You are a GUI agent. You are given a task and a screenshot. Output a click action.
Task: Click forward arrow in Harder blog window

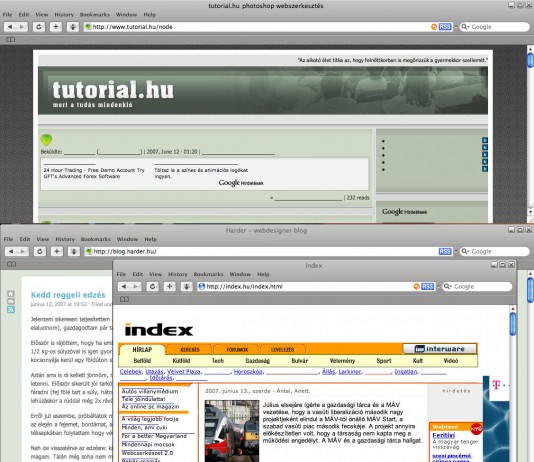22,251
